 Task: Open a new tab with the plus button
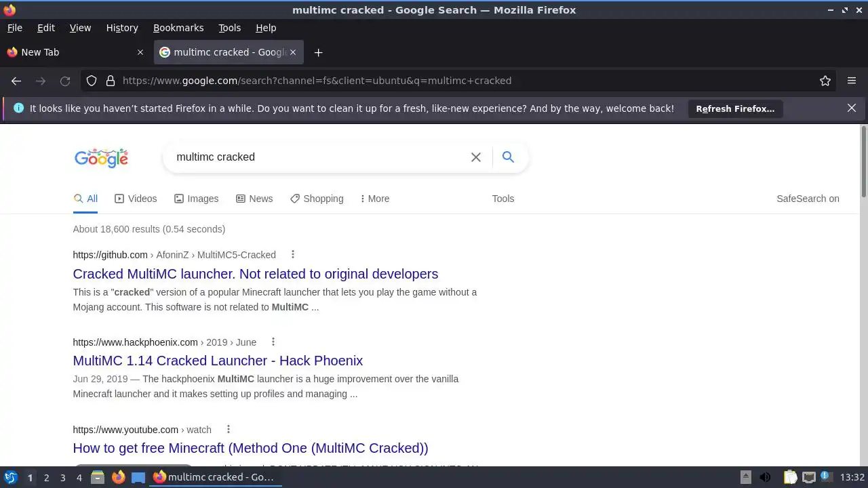coord(318,52)
